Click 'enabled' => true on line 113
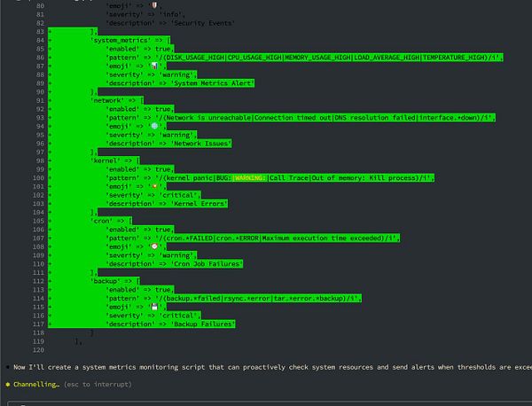The width and height of the screenshot is (532, 406). point(138,290)
